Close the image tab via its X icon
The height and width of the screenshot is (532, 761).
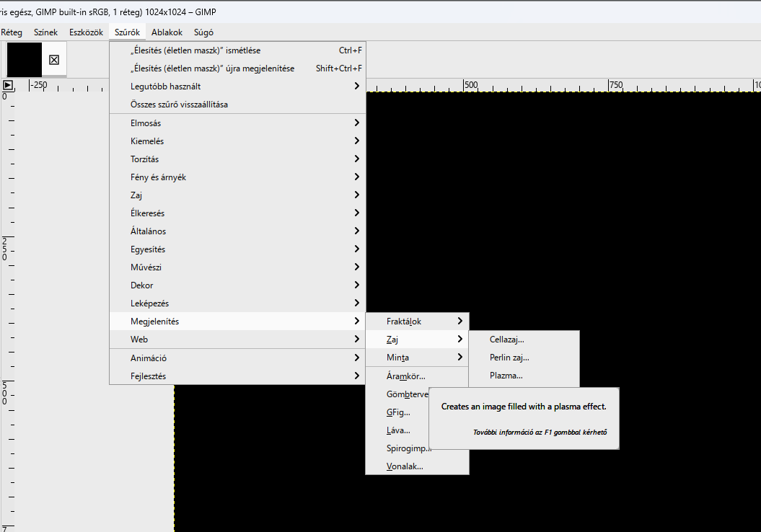(x=54, y=60)
